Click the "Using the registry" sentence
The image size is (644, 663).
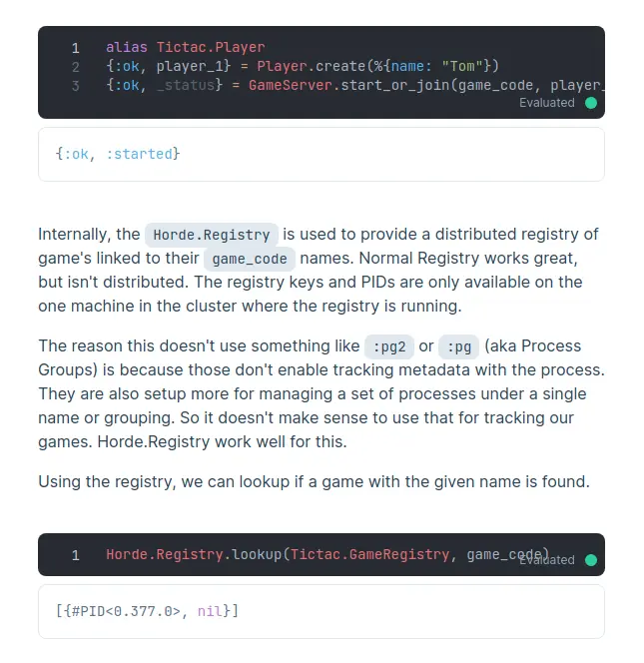[314, 482]
